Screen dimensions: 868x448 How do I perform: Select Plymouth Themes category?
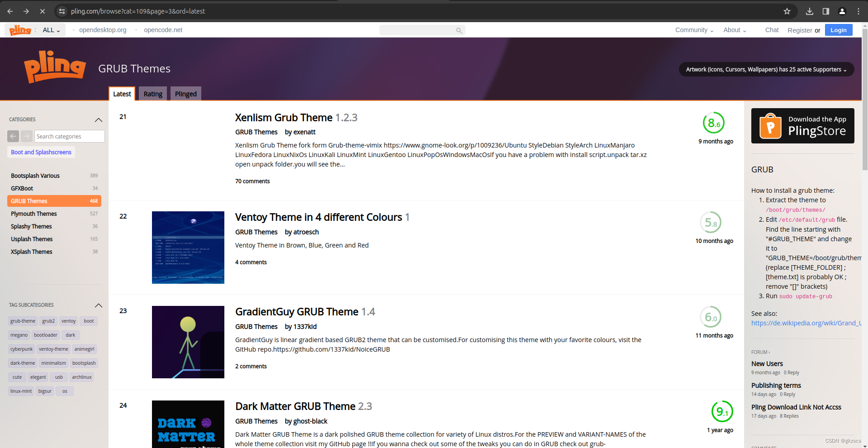[54, 214]
